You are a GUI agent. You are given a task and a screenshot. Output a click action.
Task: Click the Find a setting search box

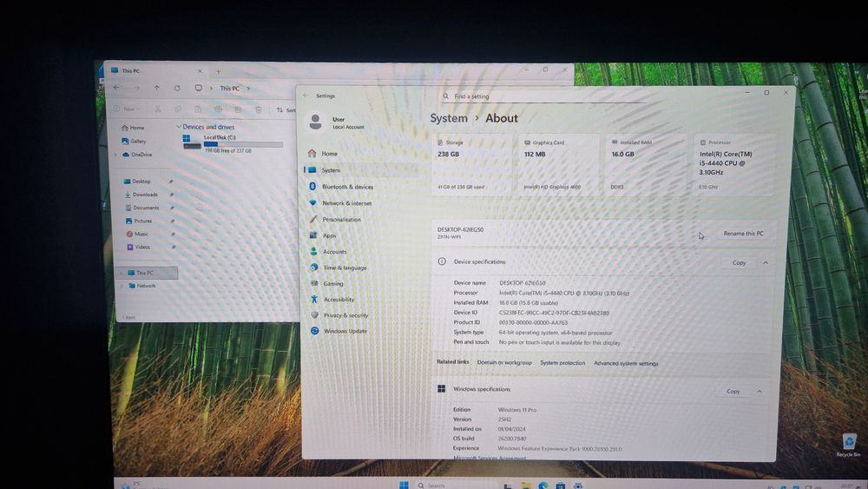(542, 96)
